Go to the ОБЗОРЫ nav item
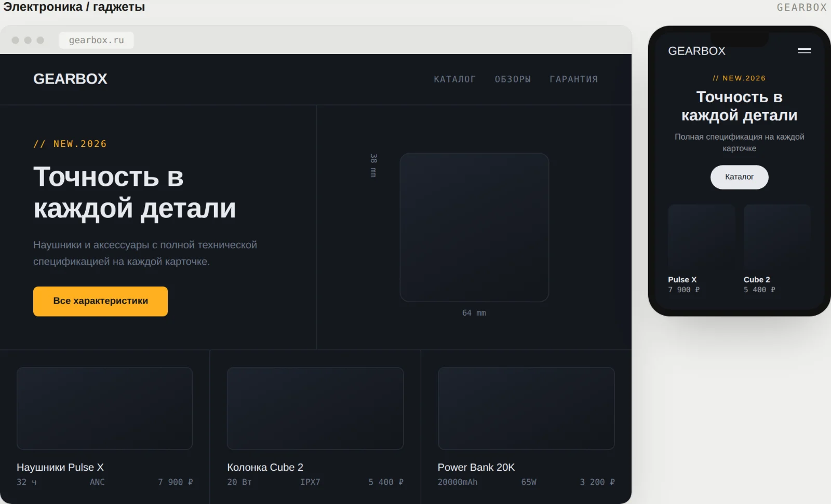Image resolution: width=831 pixels, height=504 pixels. click(x=513, y=79)
